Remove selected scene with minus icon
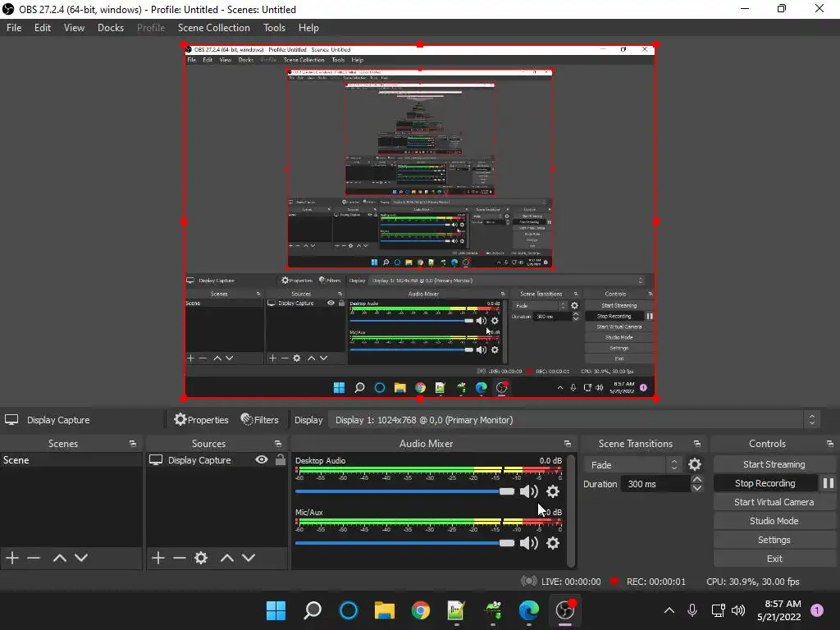 [x=34, y=558]
